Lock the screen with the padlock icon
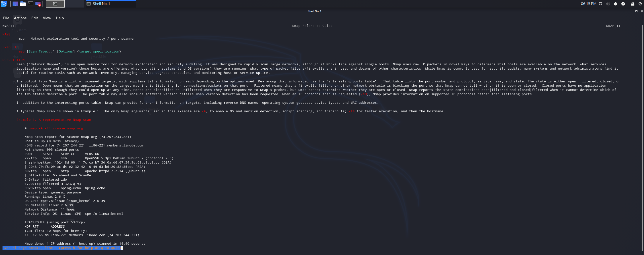644x255 pixels. click(x=633, y=4)
